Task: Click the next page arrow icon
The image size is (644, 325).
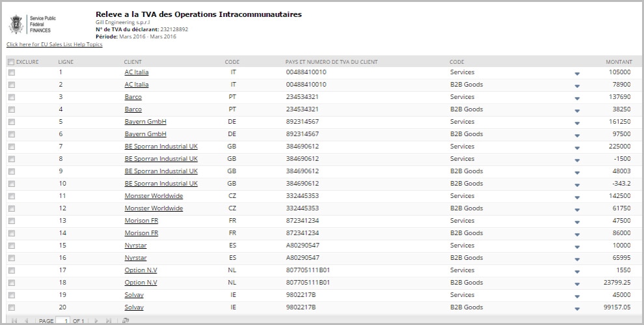Action: click(96, 320)
